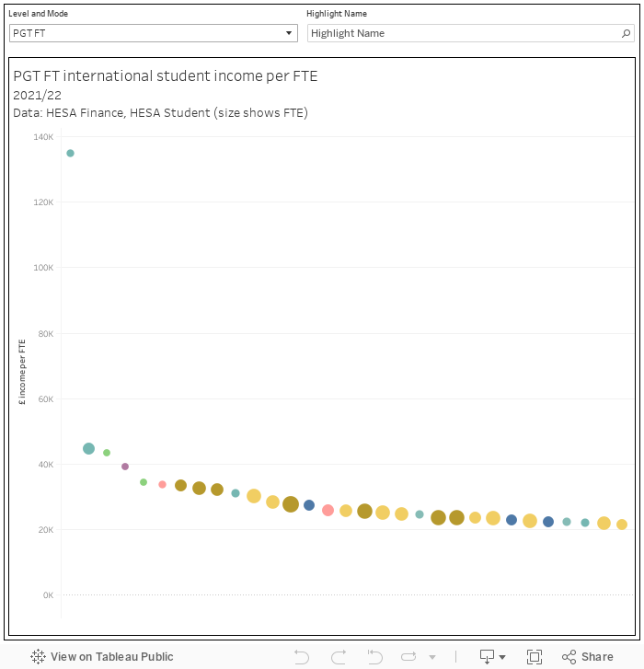This screenshot has width=644, height=669.
Task: Open the refresh options dropdown arrow
Action: pyautogui.click(x=432, y=657)
